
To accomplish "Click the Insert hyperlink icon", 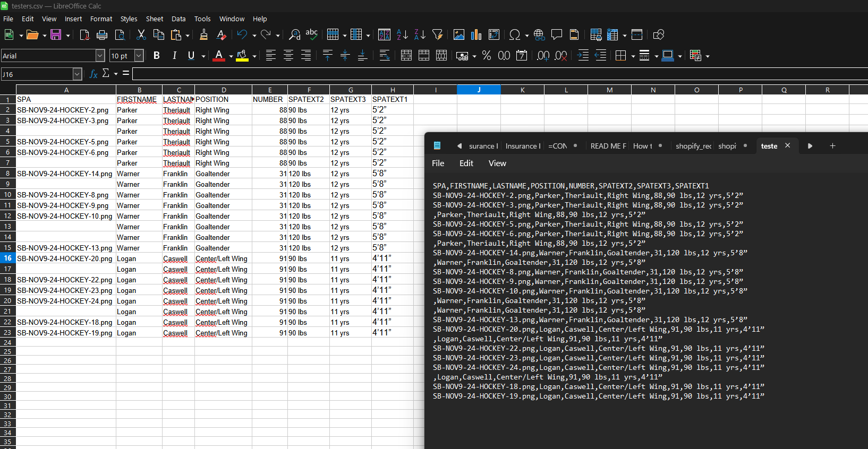I will (x=539, y=35).
